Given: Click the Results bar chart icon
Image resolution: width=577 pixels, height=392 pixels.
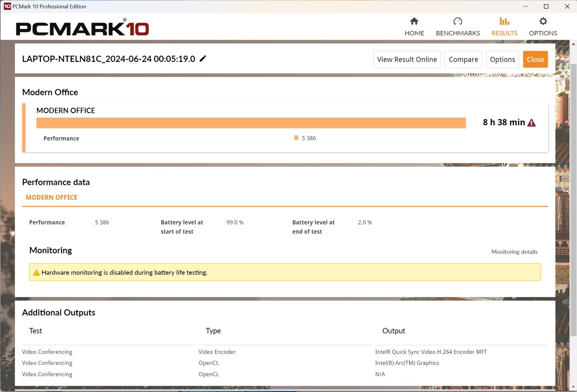Looking at the screenshot, I should coord(504,21).
